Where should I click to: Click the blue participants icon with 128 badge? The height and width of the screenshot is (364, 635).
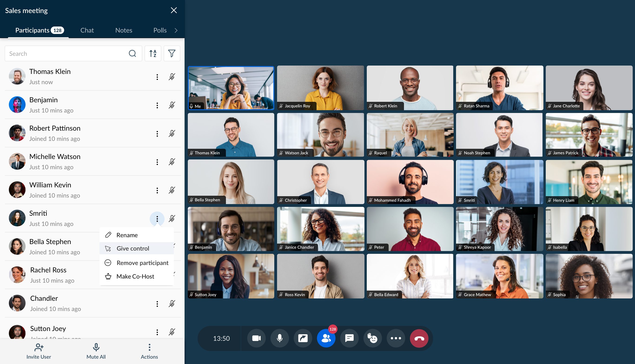(326, 338)
